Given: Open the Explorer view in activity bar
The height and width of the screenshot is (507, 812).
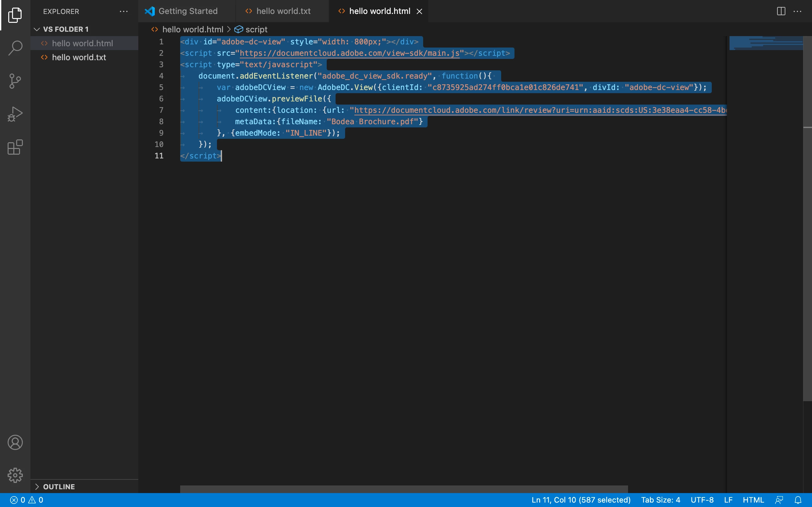Looking at the screenshot, I should click(15, 15).
